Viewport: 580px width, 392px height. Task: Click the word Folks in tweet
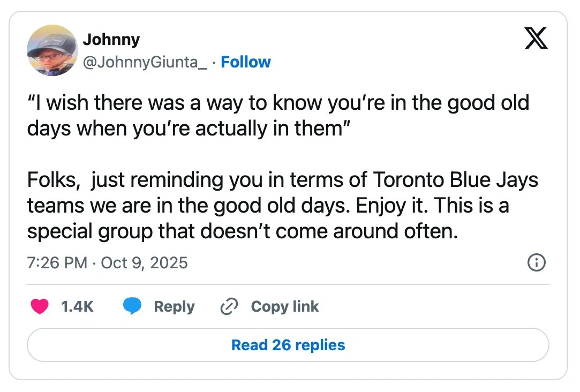(x=53, y=180)
